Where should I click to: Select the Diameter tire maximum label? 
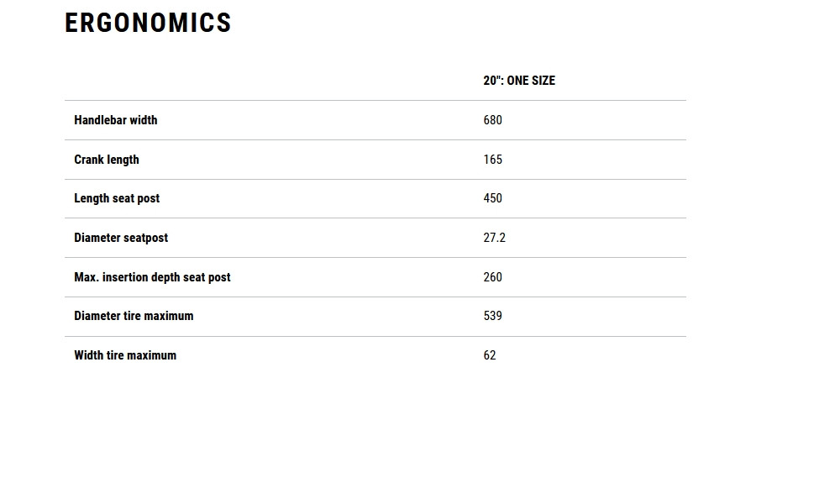tap(134, 316)
